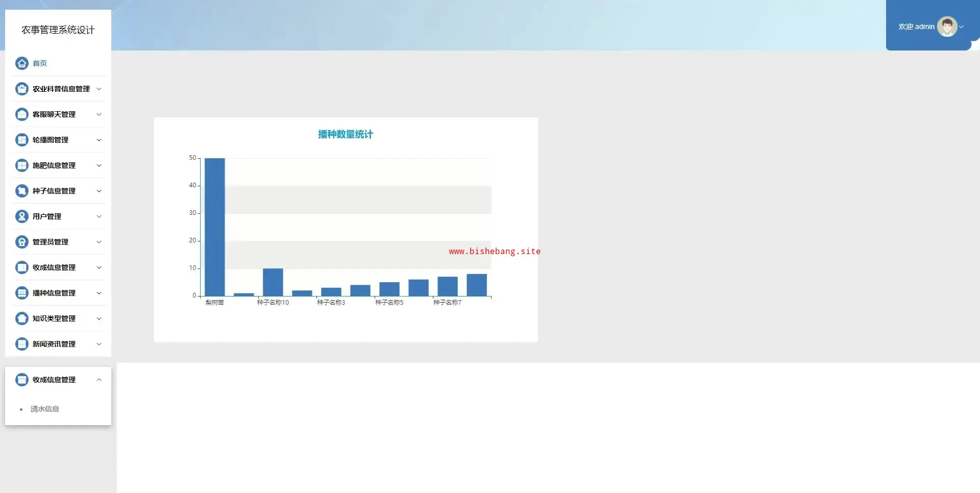Click the 种子名称7 bar in chart

[448, 286]
